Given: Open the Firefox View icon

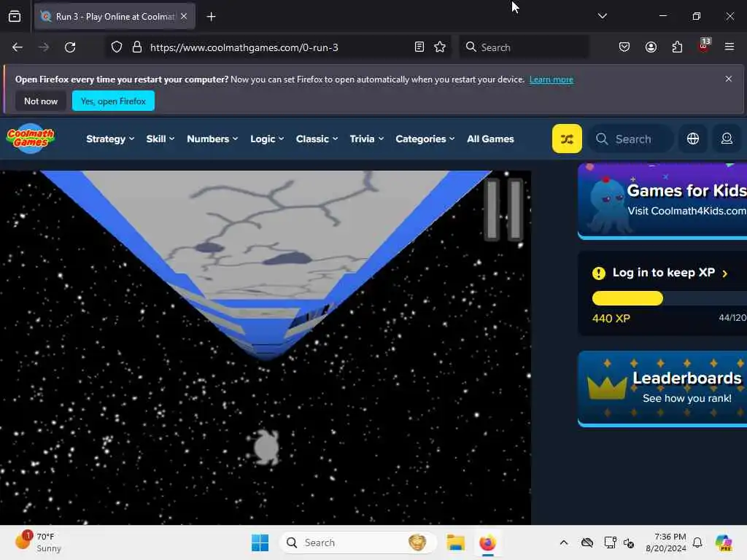Looking at the screenshot, I should (x=15, y=17).
